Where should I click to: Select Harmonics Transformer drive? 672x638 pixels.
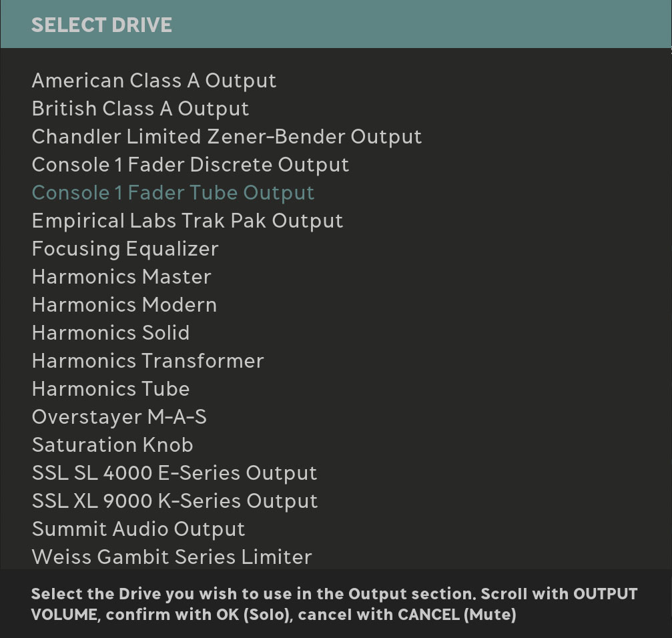[147, 361]
